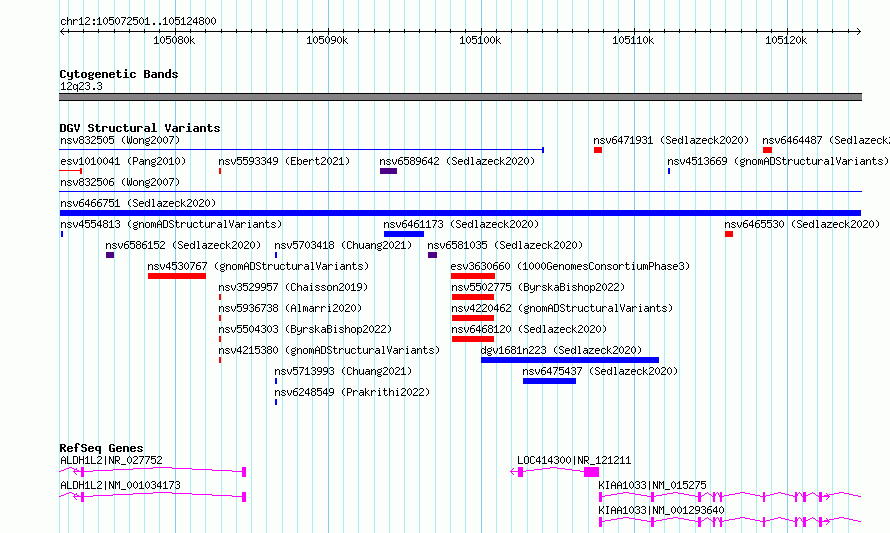
Task: Select nsv5713993 (Chuang2021) label
Action: 343,371
